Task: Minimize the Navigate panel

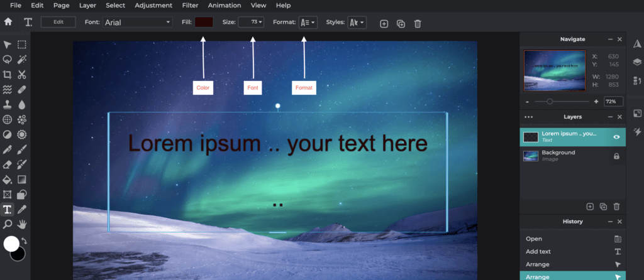Action: (x=610, y=40)
